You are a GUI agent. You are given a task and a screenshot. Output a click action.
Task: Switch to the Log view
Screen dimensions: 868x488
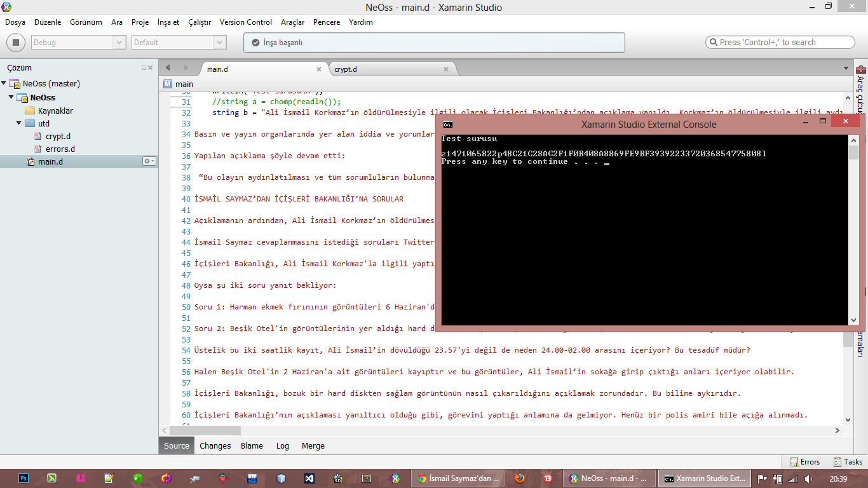[283, 445]
